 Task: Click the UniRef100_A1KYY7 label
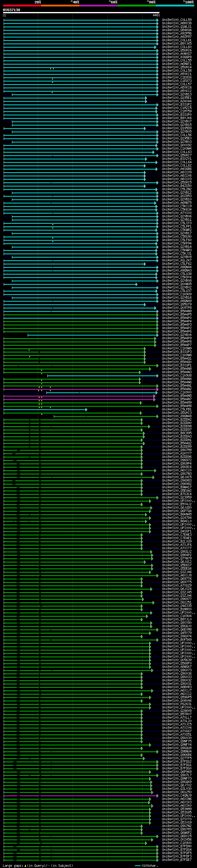point(176,454)
